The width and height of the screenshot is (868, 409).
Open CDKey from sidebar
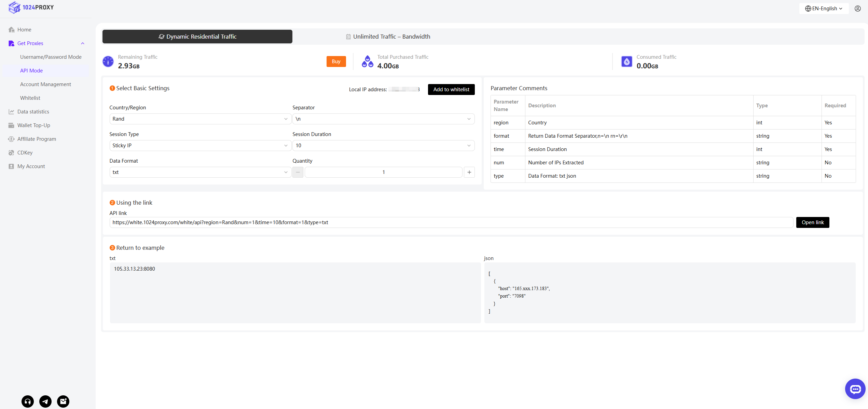point(25,153)
